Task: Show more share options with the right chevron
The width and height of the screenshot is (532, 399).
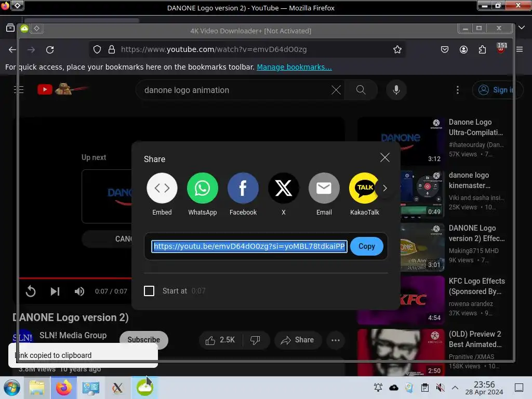Action: tap(385, 188)
